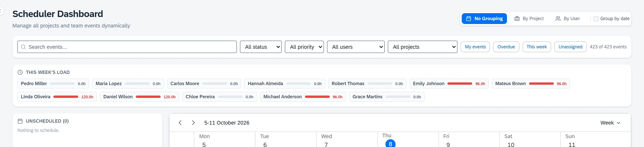This screenshot has height=147, width=644.
Task: Apply the This week filter
Action: tap(536, 47)
